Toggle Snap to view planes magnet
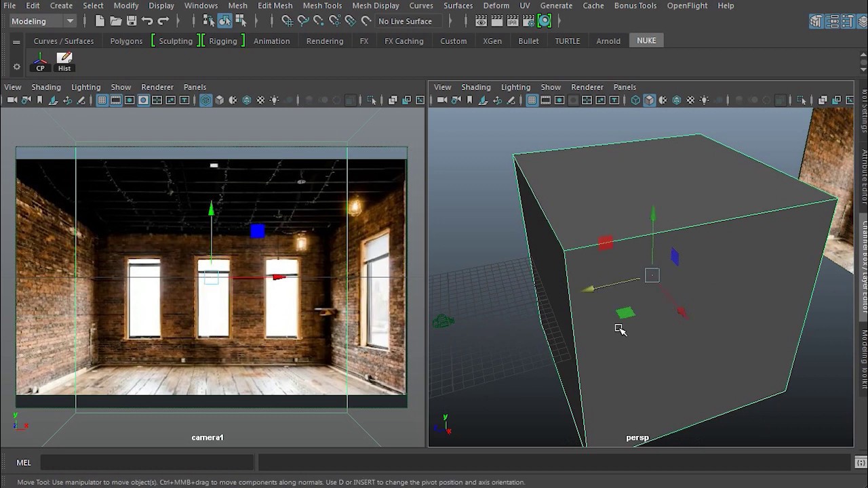This screenshot has width=868, height=488. (x=350, y=21)
